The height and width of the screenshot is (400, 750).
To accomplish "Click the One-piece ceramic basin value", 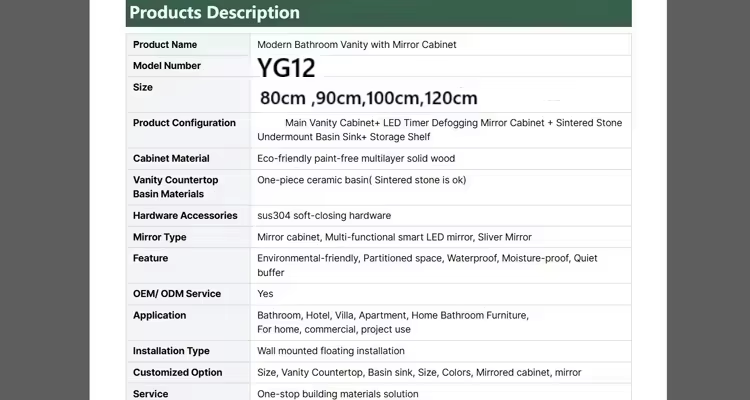I will click(361, 181).
